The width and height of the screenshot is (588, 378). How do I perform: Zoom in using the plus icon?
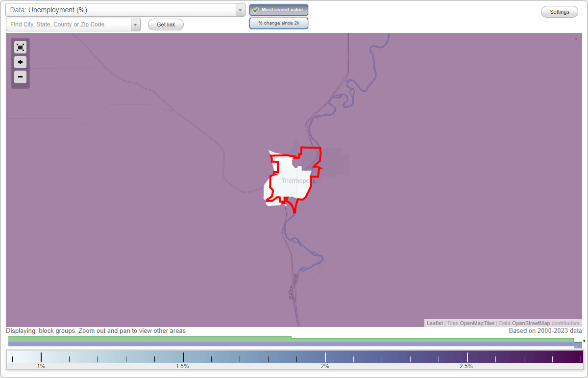pyautogui.click(x=20, y=62)
